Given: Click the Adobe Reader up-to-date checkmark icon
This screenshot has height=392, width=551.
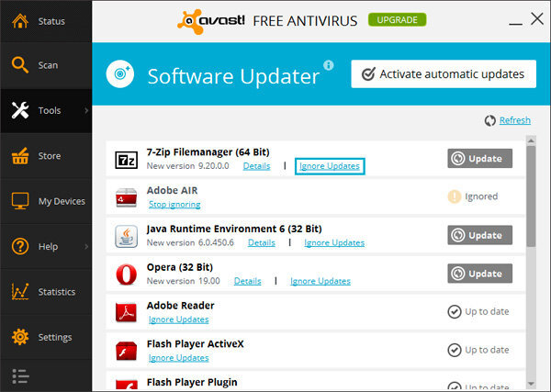Looking at the screenshot, I should (x=455, y=311).
